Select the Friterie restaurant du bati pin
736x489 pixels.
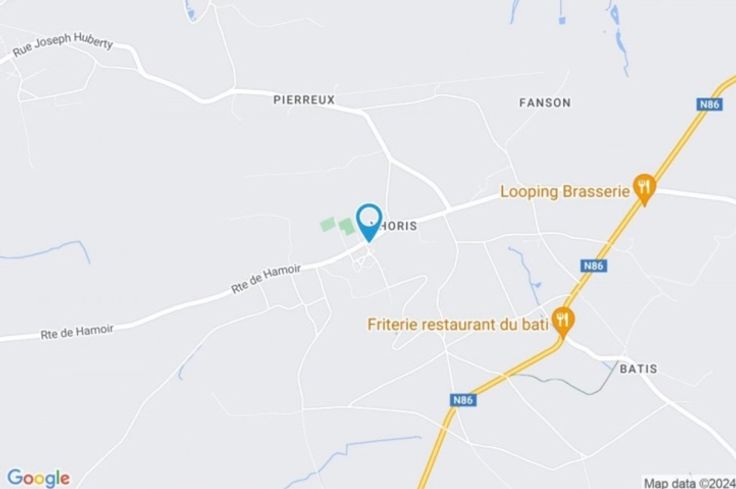click(563, 322)
